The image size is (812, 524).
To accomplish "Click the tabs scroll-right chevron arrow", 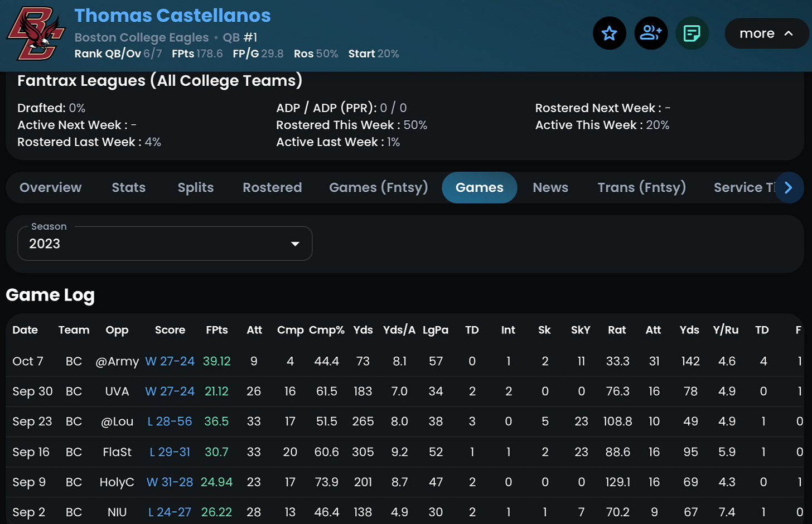I will [x=789, y=188].
